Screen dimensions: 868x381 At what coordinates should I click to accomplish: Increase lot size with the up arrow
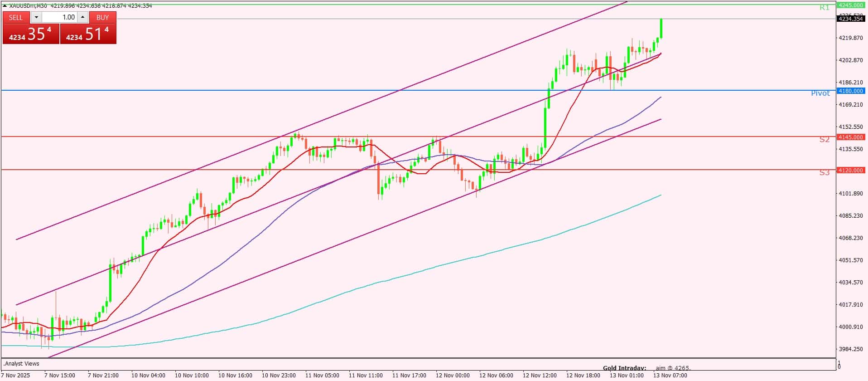pyautogui.click(x=82, y=17)
